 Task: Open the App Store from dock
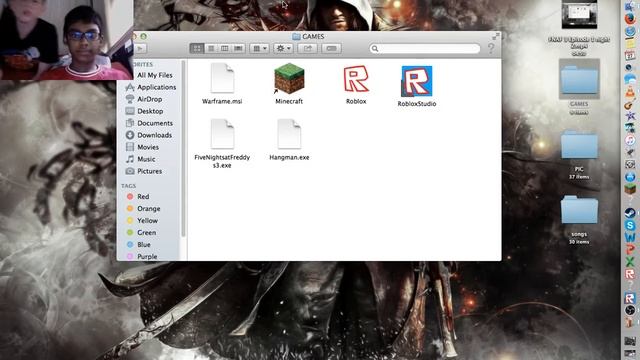(630, 177)
